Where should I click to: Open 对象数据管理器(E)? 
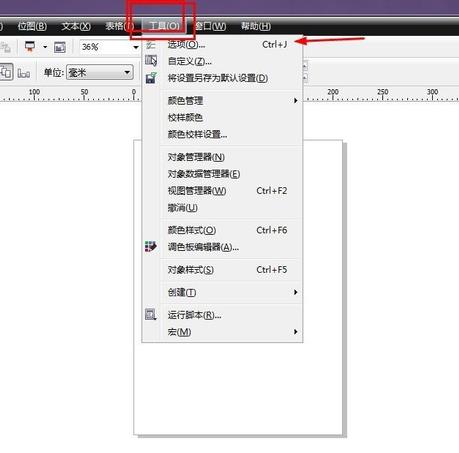click(x=222, y=174)
